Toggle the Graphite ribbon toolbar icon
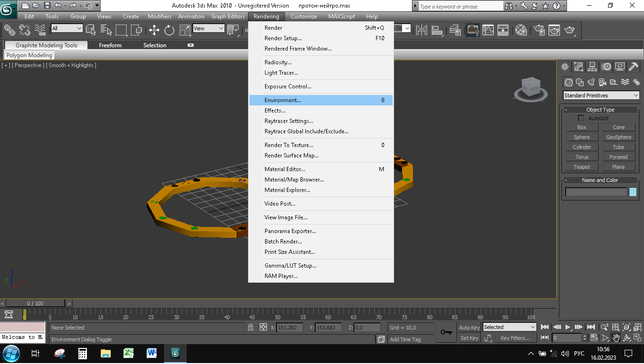 click(x=472, y=30)
